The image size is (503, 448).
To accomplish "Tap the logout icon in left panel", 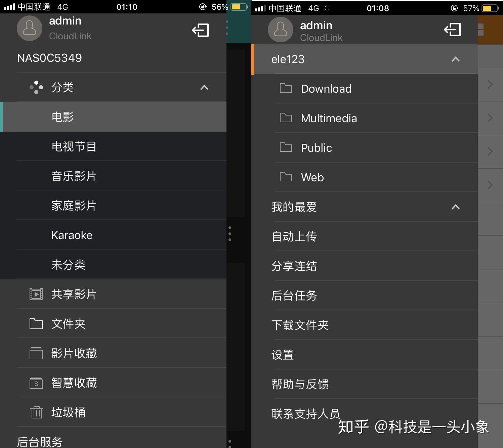I will tap(201, 30).
